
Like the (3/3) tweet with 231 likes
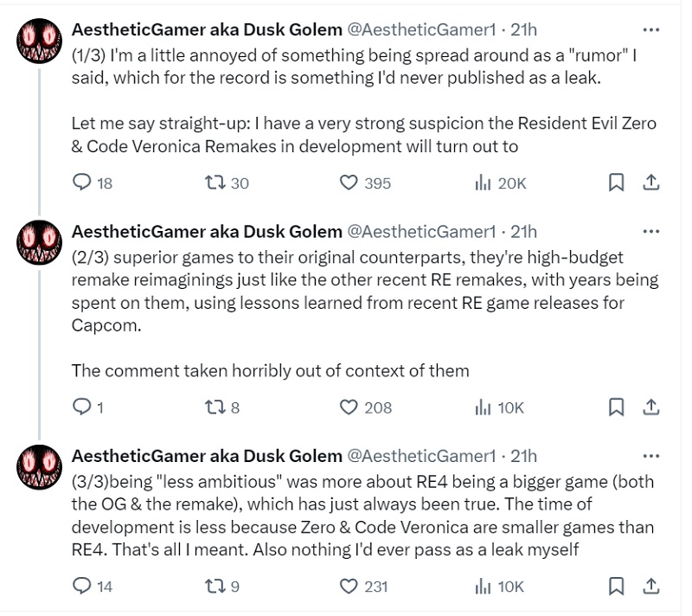point(349,586)
